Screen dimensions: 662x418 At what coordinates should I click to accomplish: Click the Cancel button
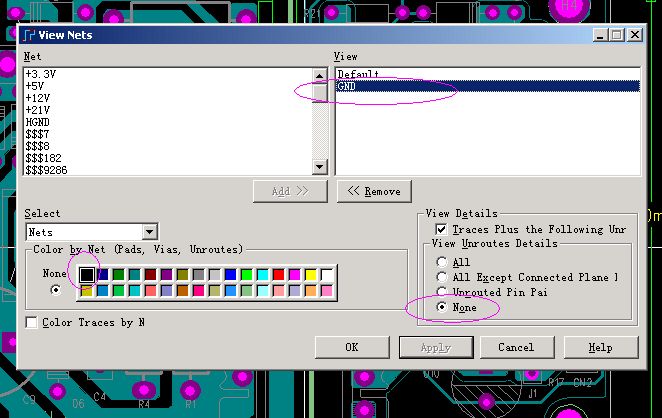point(517,347)
